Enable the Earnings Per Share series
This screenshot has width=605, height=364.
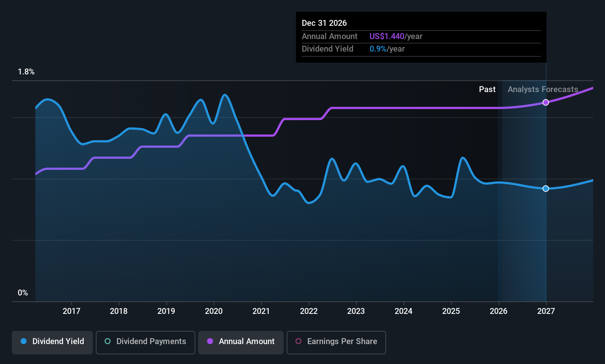pos(336,342)
